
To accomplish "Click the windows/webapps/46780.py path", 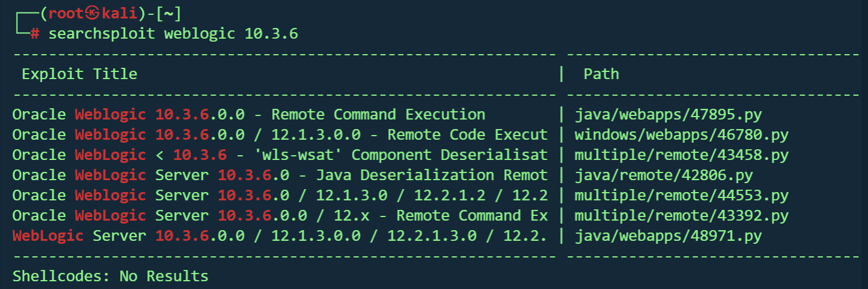I will (x=681, y=134).
